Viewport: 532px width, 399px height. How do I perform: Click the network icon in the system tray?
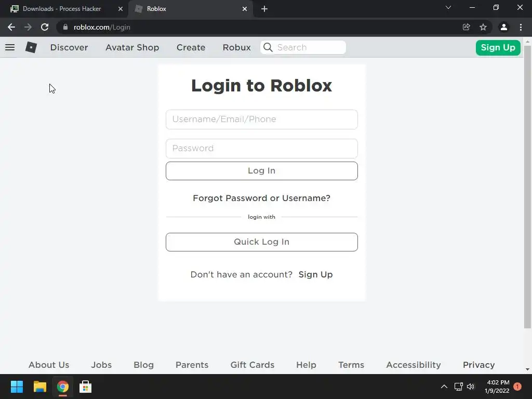[459, 387]
